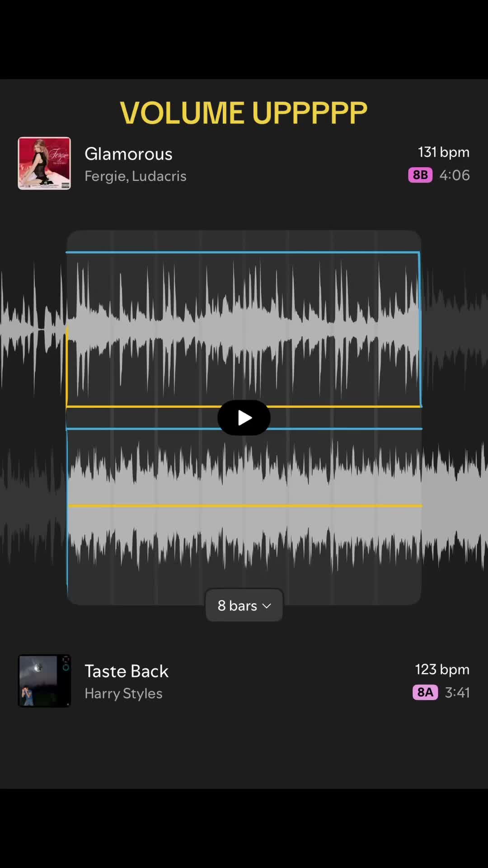The image size is (488, 868).
Task: Click the 3:41 track duration
Action: (x=457, y=693)
